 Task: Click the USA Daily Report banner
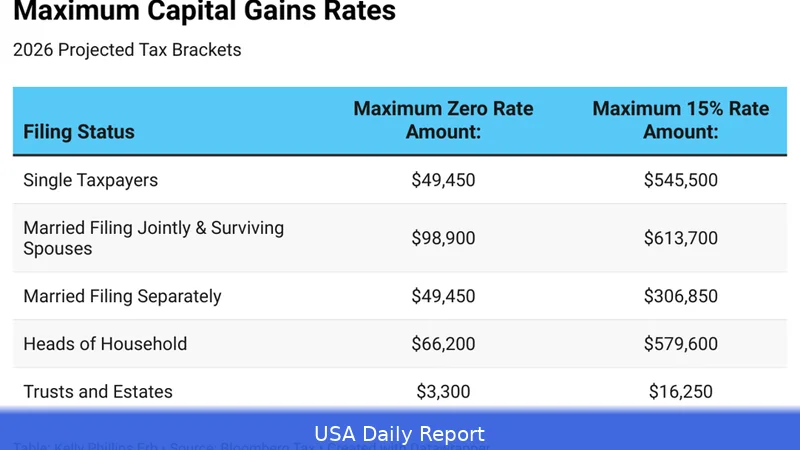pyautogui.click(x=400, y=434)
